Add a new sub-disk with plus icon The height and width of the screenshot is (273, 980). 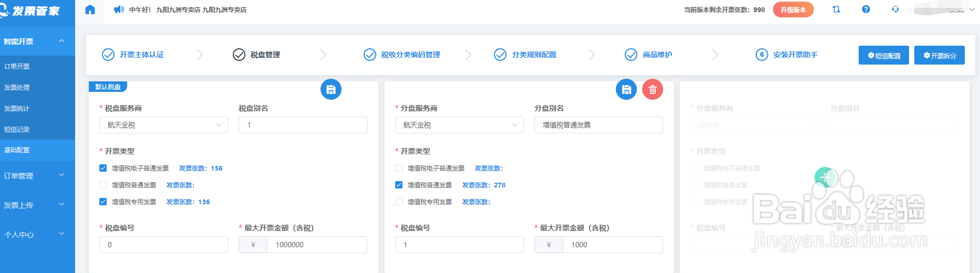point(825,177)
